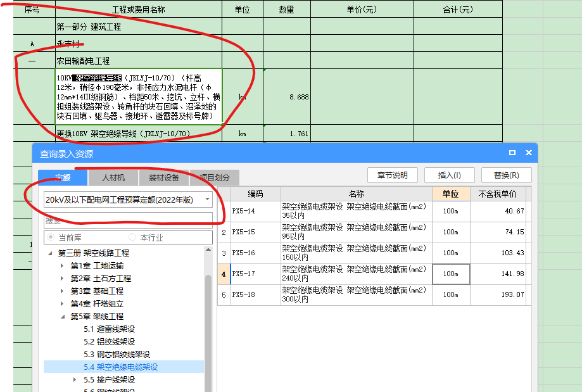The height and width of the screenshot is (392, 582).
Task: Click the 240以内 cable description cell
Action: [x=357, y=274]
